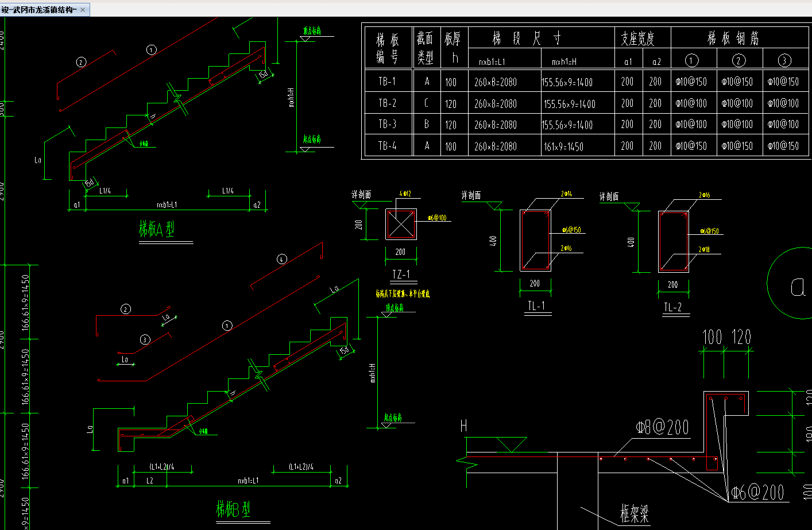Click the 200 width dimension under TZ-1
The image size is (812, 530).
click(x=400, y=252)
